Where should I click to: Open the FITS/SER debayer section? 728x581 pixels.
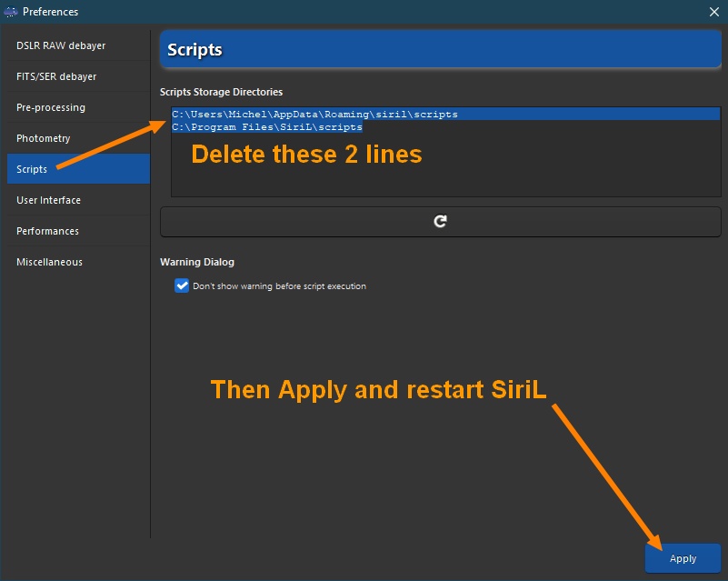pos(78,76)
